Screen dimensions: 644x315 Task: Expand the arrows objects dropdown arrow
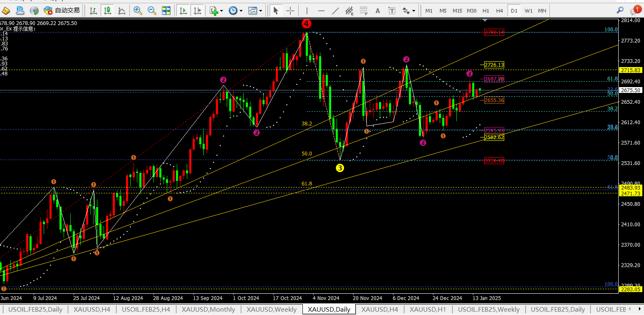pos(414,11)
